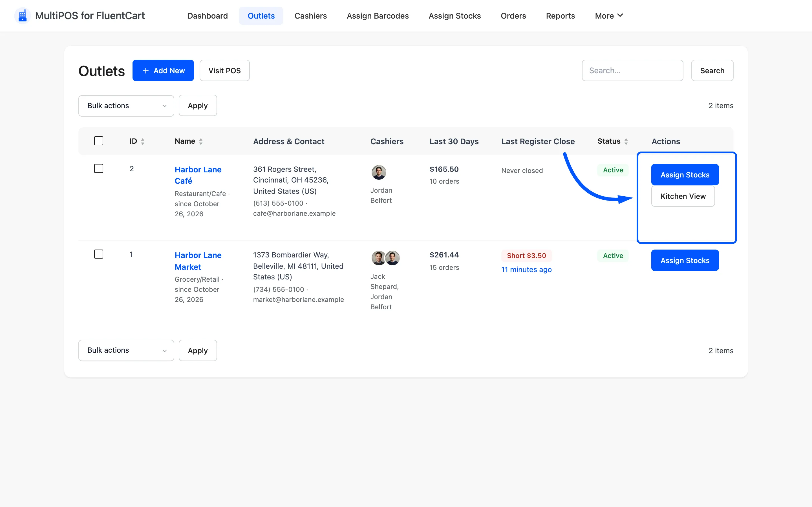Click Jordan Belfort avatar in Café row
This screenshot has width=812, height=507.
point(378,172)
